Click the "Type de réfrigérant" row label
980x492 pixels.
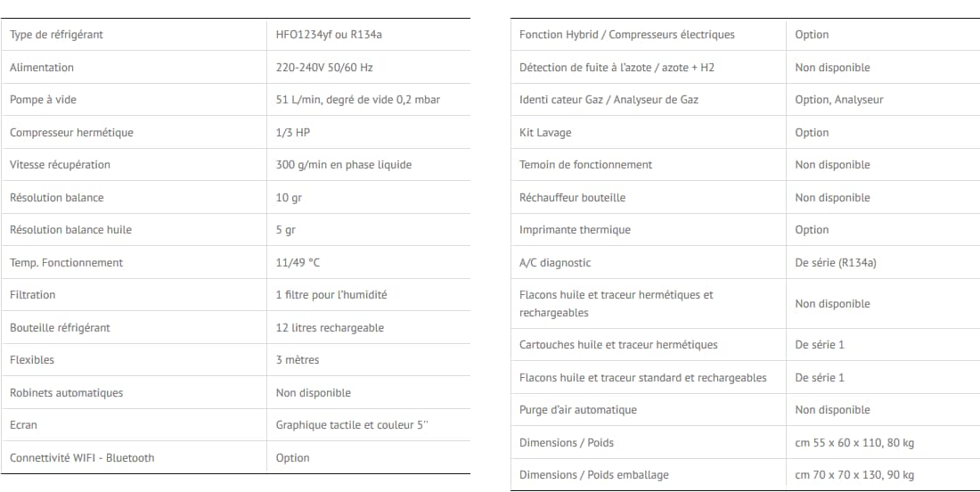point(56,35)
